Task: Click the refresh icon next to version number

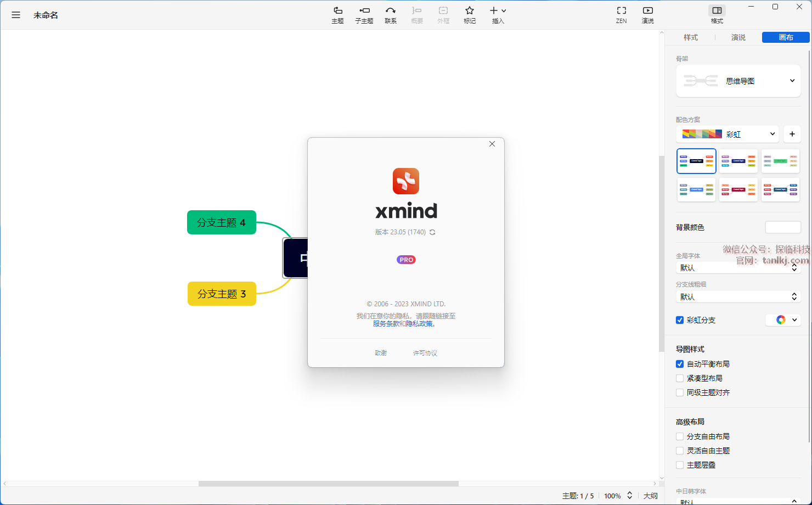Action: click(432, 232)
